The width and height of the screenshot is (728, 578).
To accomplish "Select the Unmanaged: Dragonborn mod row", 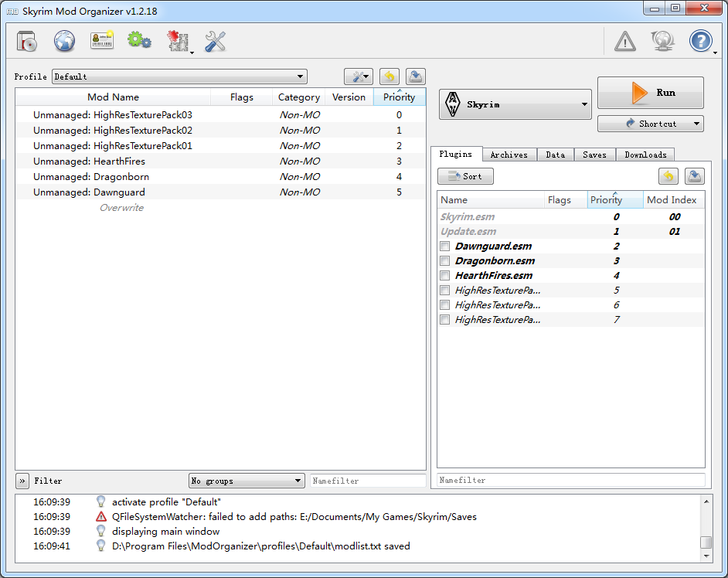I will coord(220,177).
